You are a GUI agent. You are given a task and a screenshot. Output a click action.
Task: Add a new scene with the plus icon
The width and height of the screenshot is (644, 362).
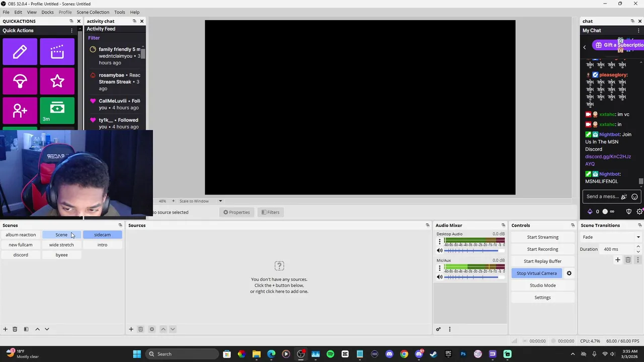[6, 329]
